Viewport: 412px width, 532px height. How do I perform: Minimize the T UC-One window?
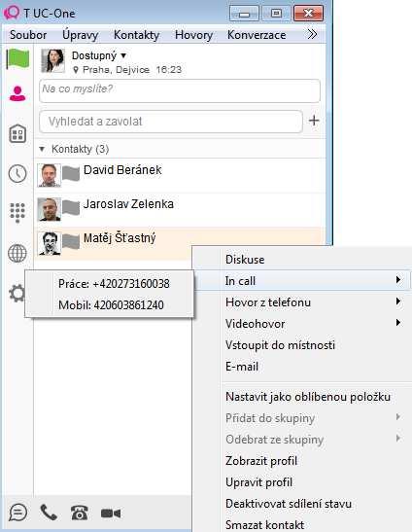click(x=244, y=14)
